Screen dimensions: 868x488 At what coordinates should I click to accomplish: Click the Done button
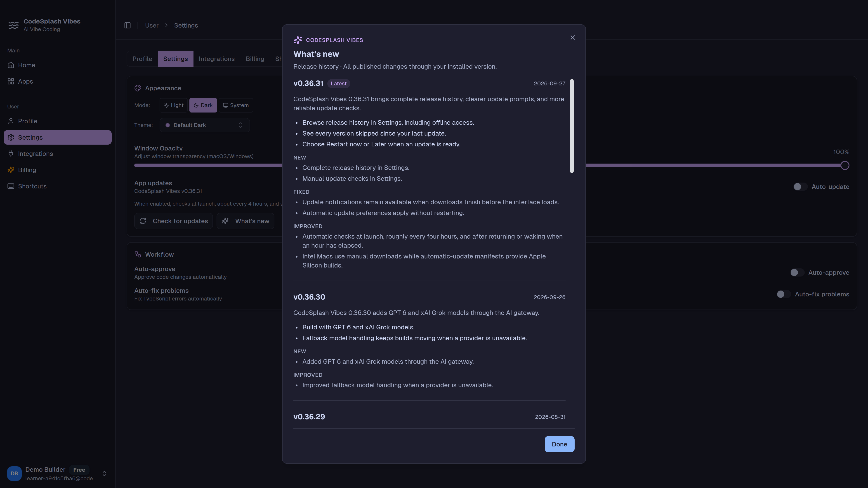(559, 444)
